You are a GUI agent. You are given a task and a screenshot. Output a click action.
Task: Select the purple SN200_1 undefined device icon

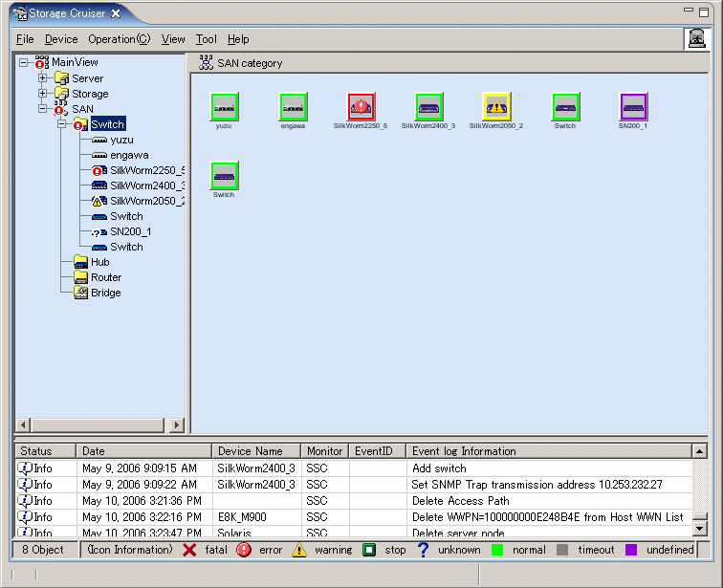633,106
